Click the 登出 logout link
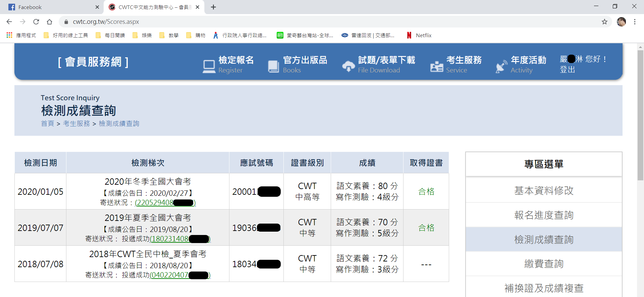644x297 pixels. (x=568, y=70)
